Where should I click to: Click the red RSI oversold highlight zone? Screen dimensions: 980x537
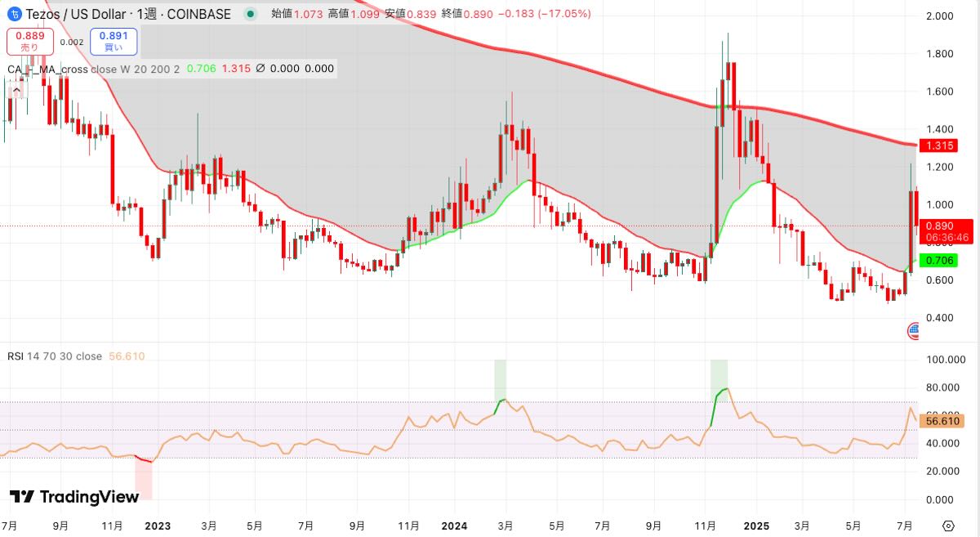click(x=144, y=478)
